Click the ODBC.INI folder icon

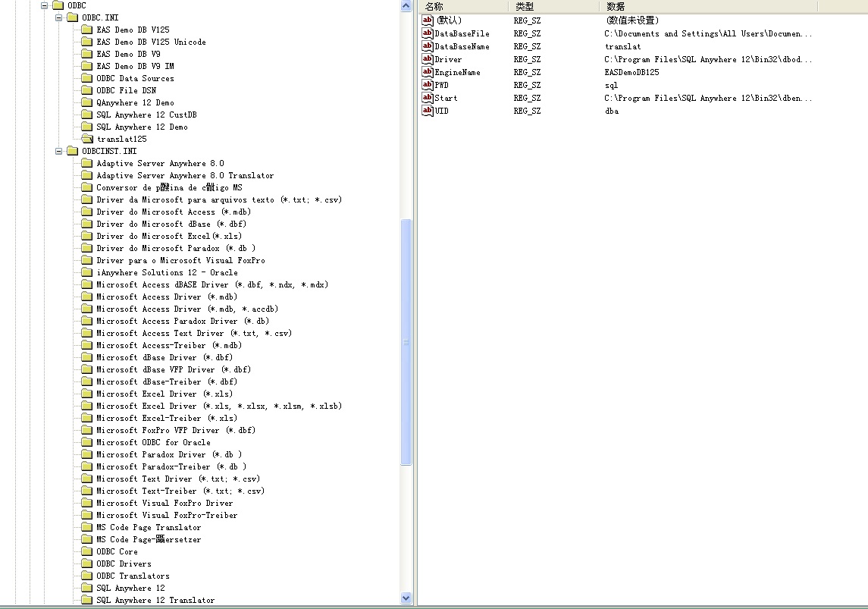pos(73,17)
